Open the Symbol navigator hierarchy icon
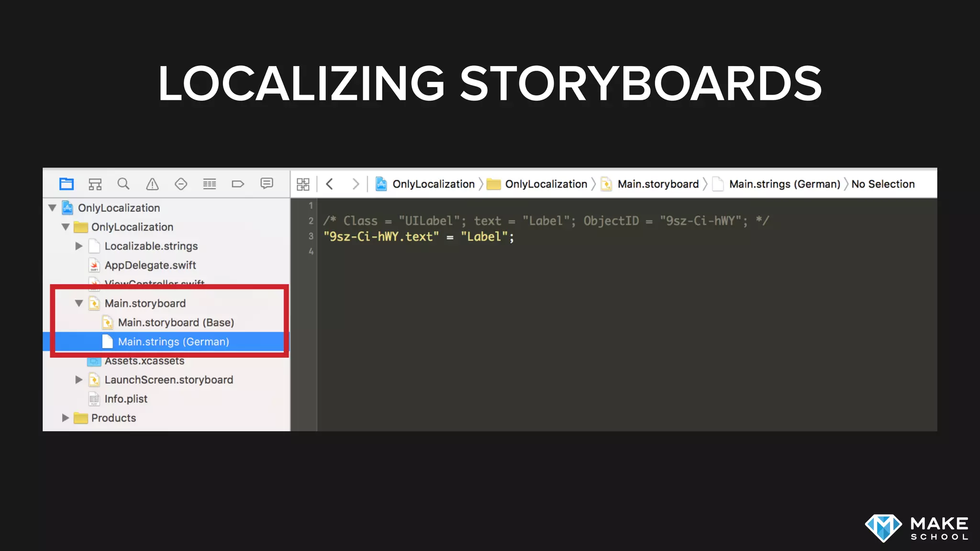 [x=95, y=184]
